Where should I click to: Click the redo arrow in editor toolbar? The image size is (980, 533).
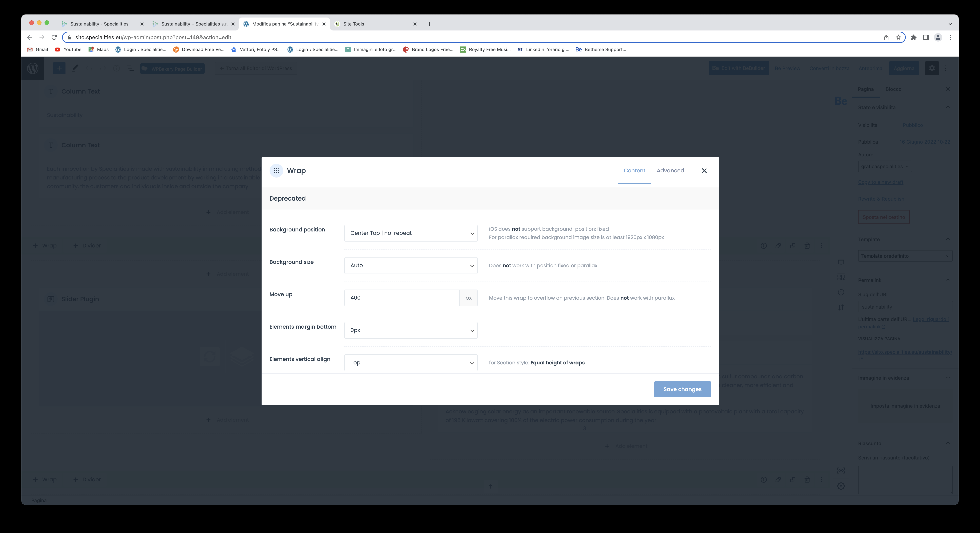tap(103, 68)
